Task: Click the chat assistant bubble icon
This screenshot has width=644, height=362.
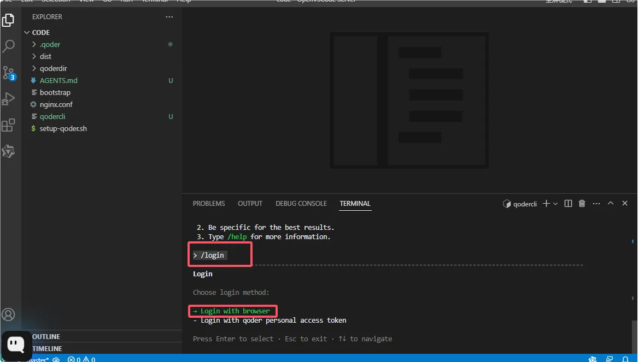Action: (16, 345)
